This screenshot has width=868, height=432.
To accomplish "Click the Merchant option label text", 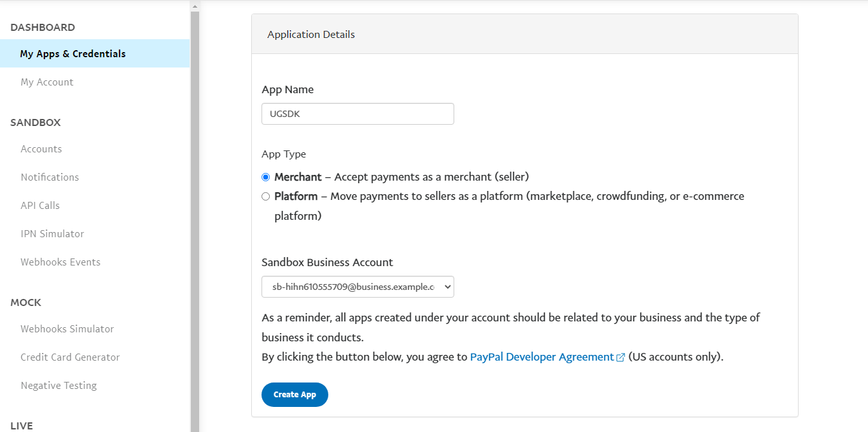I will [297, 177].
